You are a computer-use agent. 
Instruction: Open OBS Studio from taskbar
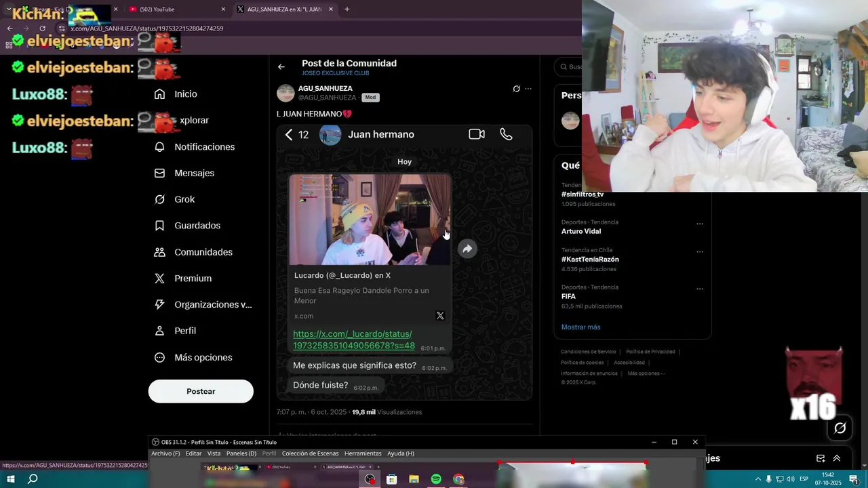click(x=370, y=479)
